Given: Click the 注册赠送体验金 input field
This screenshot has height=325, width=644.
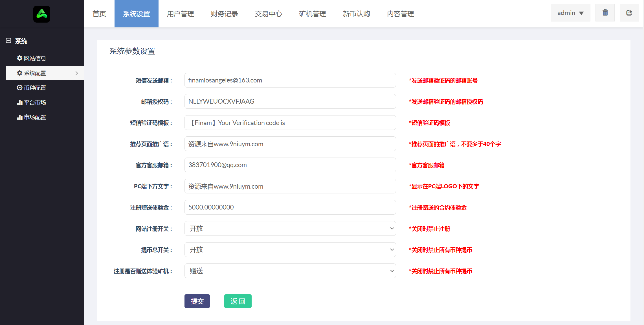Looking at the screenshot, I should (290, 207).
